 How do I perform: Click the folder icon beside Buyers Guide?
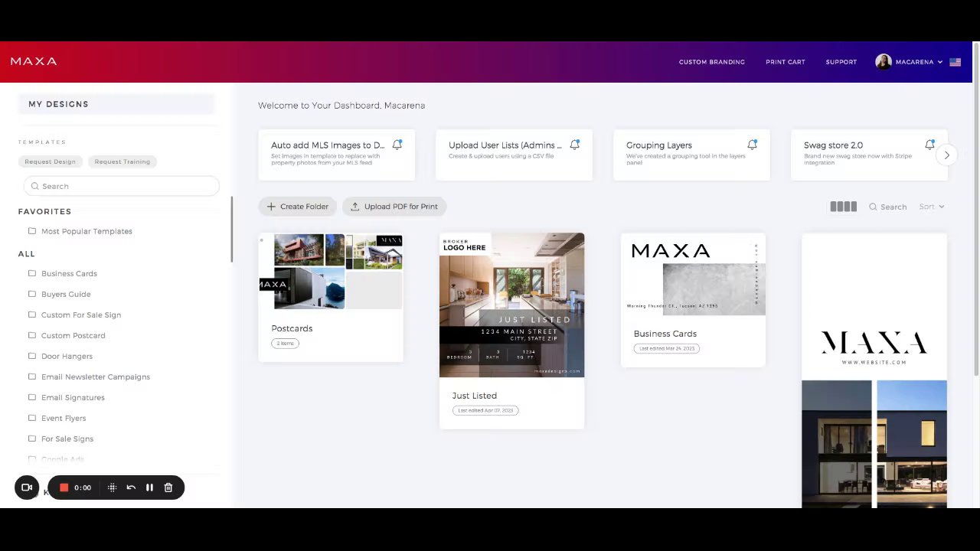tap(32, 294)
